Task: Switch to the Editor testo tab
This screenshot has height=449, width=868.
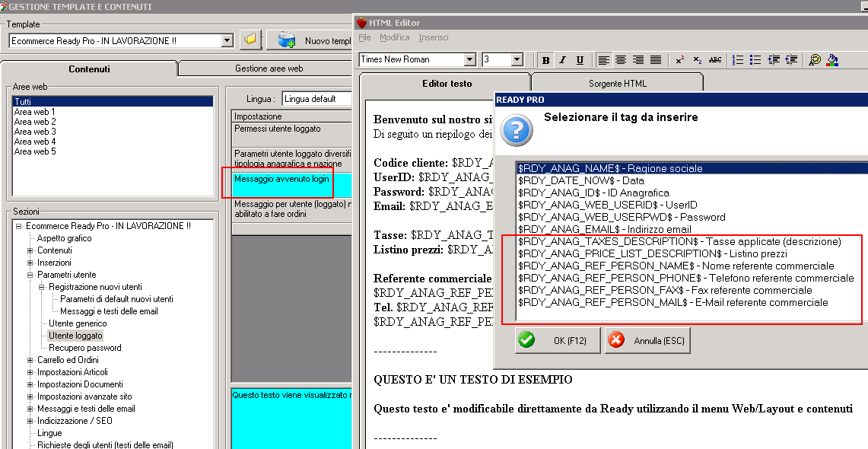Action: (x=447, y=83)
